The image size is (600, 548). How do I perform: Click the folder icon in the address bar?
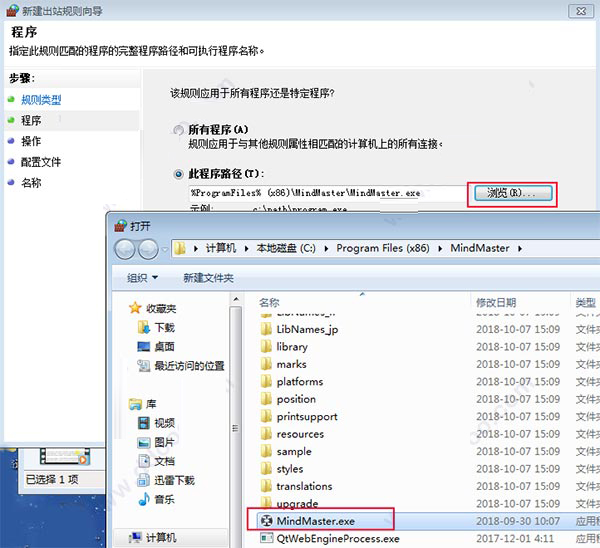pyautogui.click(x=179, y=249)
